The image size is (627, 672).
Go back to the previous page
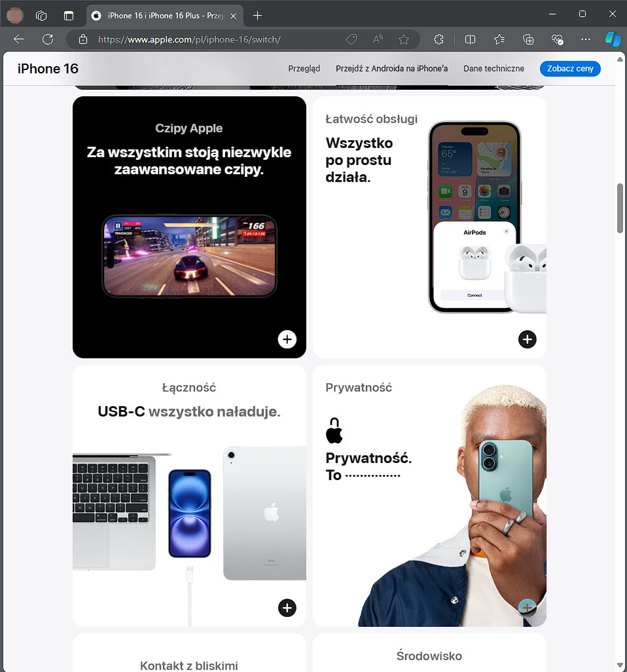tap(19, 39)
